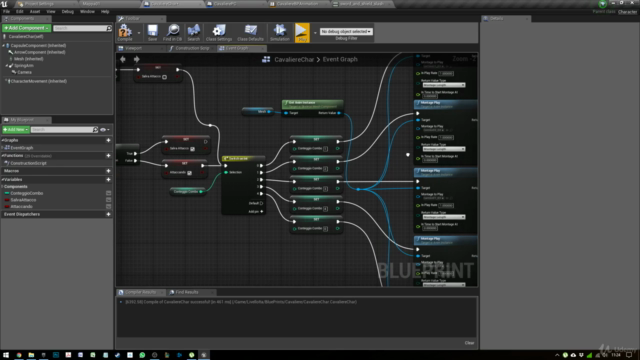Collapse the Functions section

coord(2,156)
